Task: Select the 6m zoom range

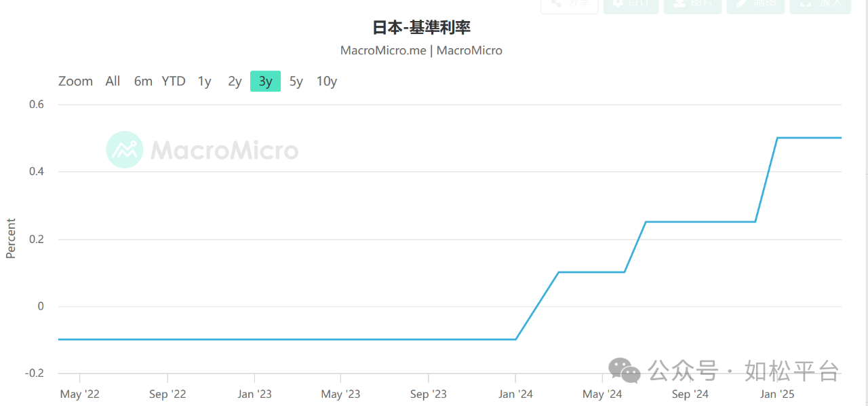Action: [x=143, y=81]
